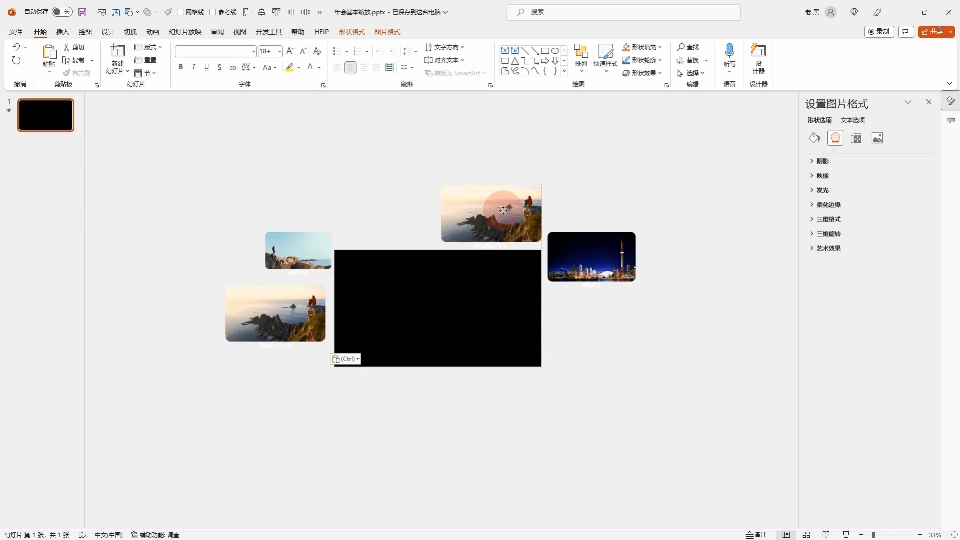960x540 pixels.
Task: Expand the 阴影 (Shadow) section
Action: tap(819, 161)
